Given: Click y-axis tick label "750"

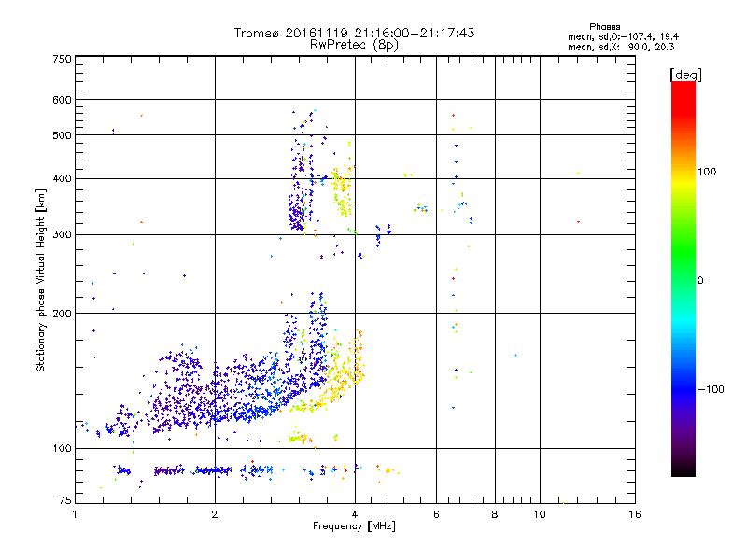Looking at the screenshot, I should [x=62, y=59].
